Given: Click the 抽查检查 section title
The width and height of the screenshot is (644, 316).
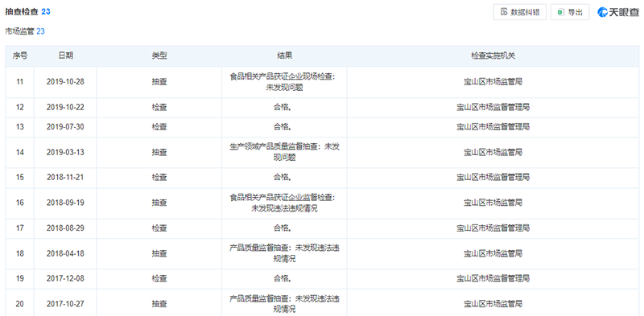Looking at the screenshot, I should 22,12.
